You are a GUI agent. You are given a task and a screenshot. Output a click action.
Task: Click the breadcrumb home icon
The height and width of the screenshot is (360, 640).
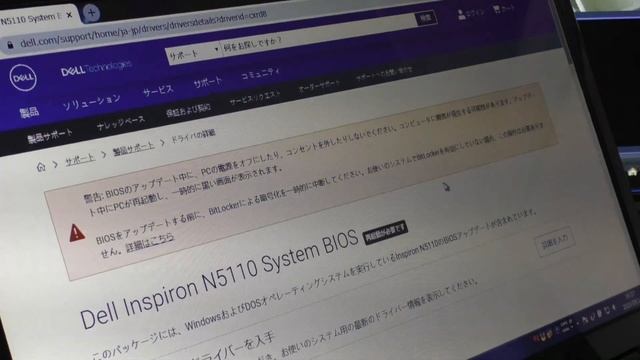point(41,167)
